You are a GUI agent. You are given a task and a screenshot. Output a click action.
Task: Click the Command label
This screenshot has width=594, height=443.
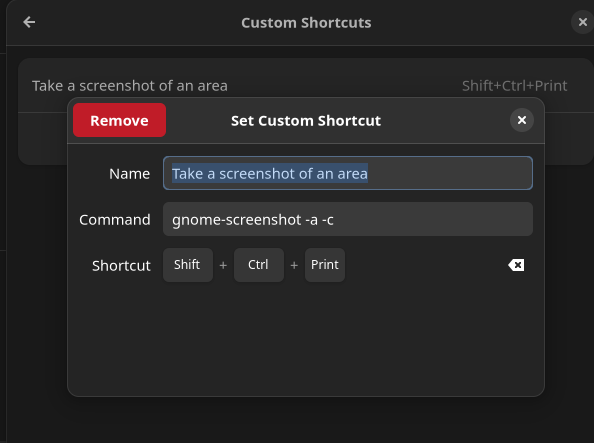point(115,220)
